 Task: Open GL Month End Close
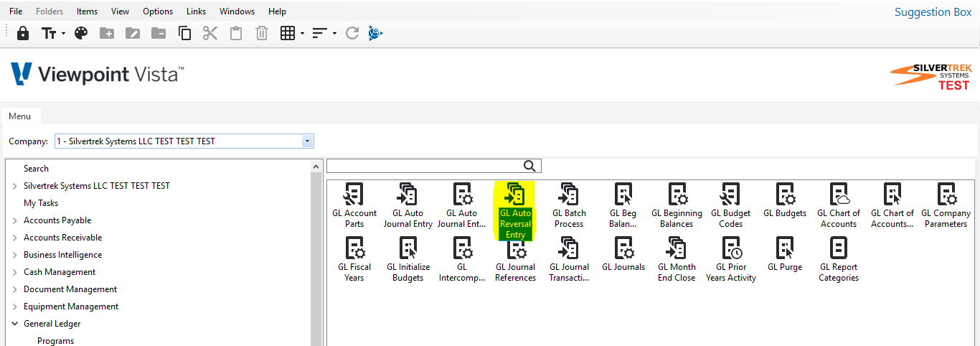(x=677, y=259)
